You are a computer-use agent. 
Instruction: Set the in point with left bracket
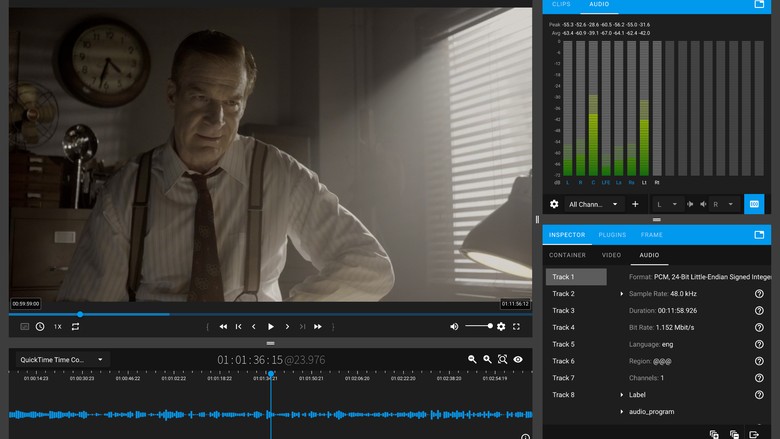click(x=207, y=327)
